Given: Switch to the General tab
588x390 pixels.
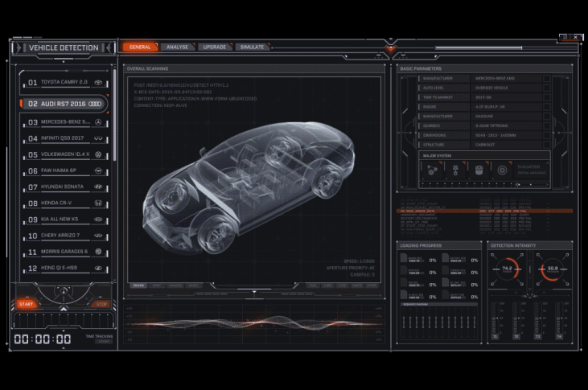Looking at the screenshot, I should tap(139, 47).
